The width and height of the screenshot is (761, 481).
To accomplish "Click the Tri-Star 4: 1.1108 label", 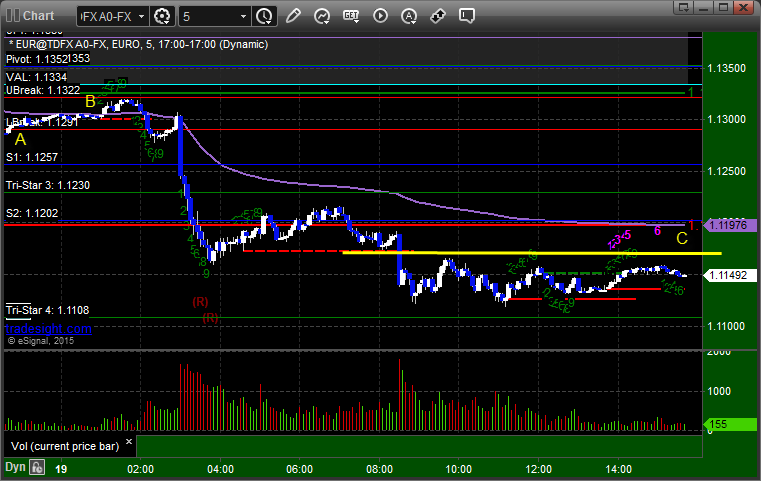I will [47, 310].
